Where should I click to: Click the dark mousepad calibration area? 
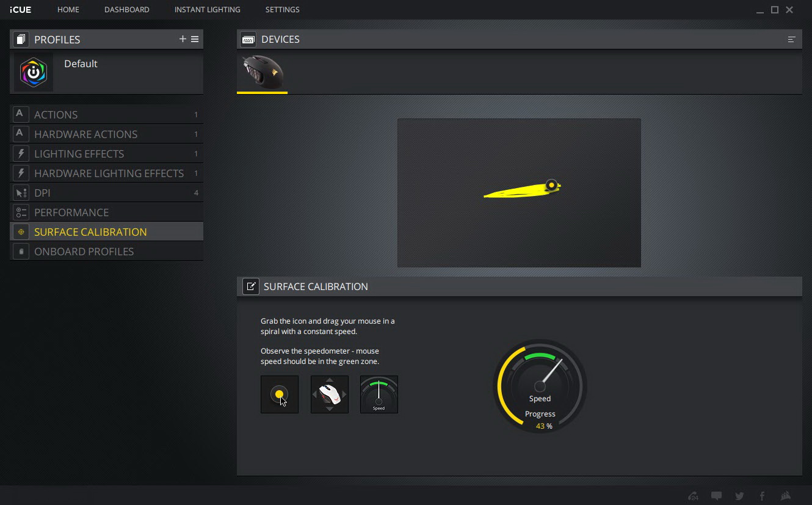(519, 193)
